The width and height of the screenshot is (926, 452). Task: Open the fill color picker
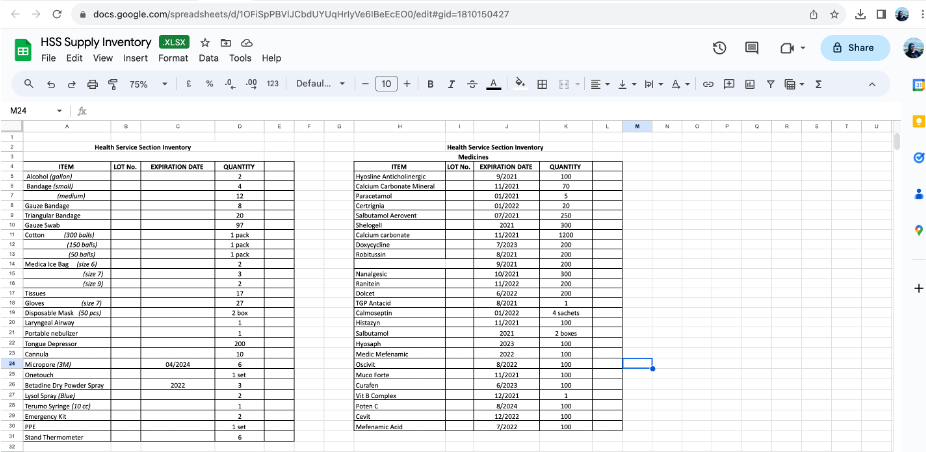pyautogui.click(x=520, y=84)
